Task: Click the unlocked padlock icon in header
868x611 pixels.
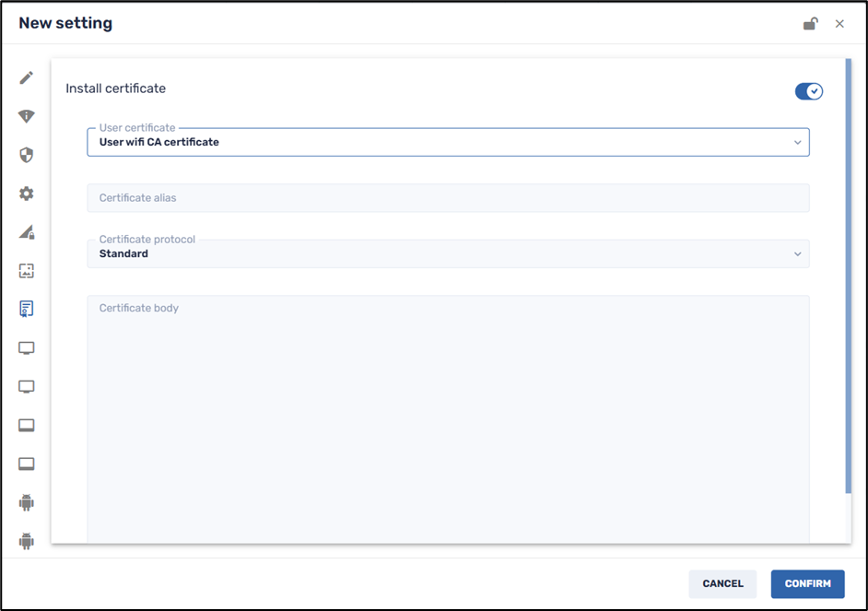Action: pos(810,24)
